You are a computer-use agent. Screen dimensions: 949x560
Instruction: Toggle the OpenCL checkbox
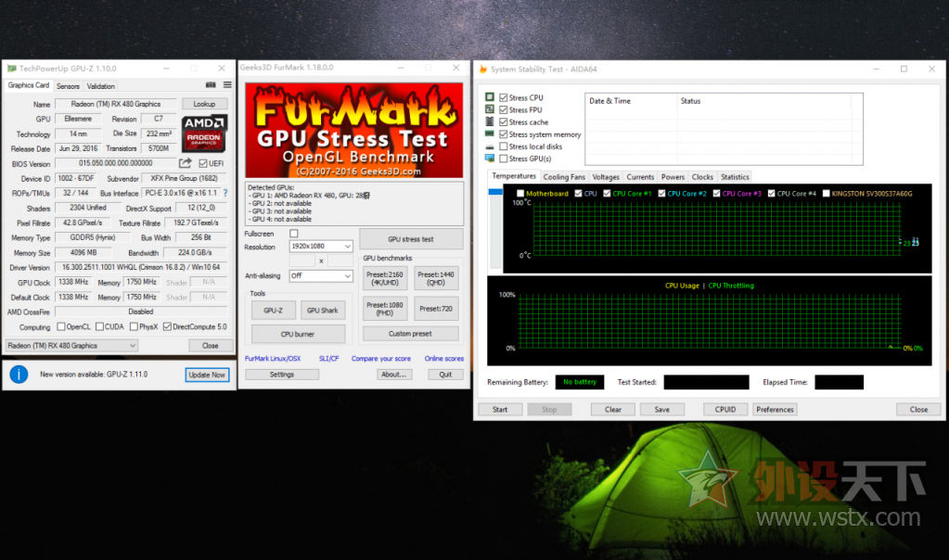coord(61,326)
